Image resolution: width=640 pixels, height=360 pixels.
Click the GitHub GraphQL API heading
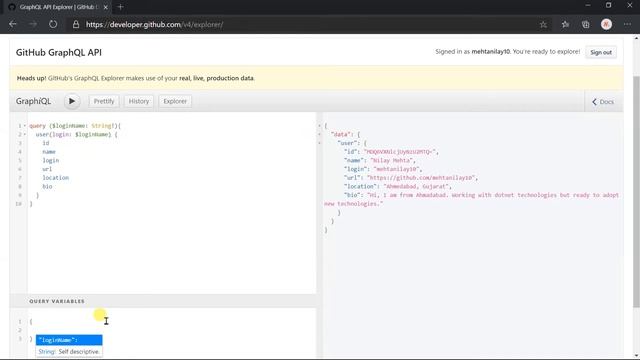click(59, 53)
